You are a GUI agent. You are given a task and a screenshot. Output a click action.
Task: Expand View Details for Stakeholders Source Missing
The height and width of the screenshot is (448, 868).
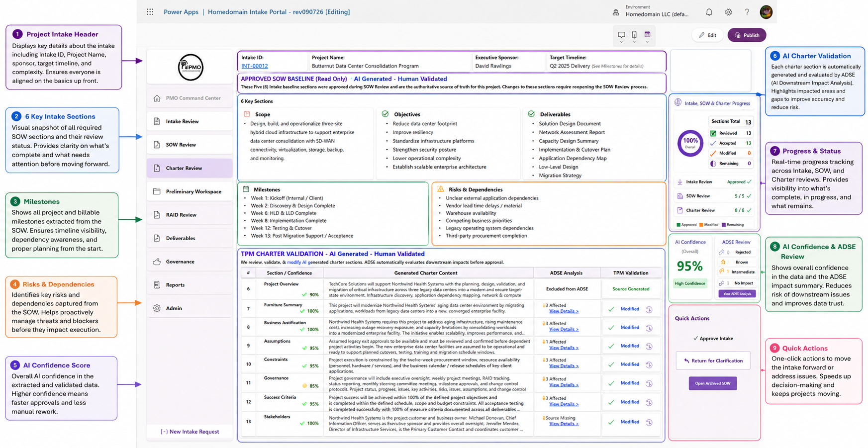pyautogui.click(x=564, y=424)
